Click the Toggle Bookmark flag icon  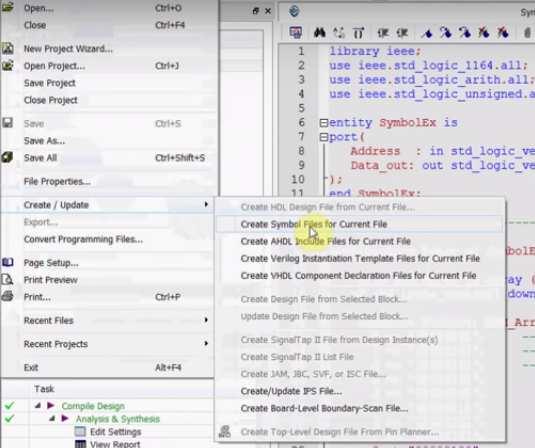coord(426,33)
